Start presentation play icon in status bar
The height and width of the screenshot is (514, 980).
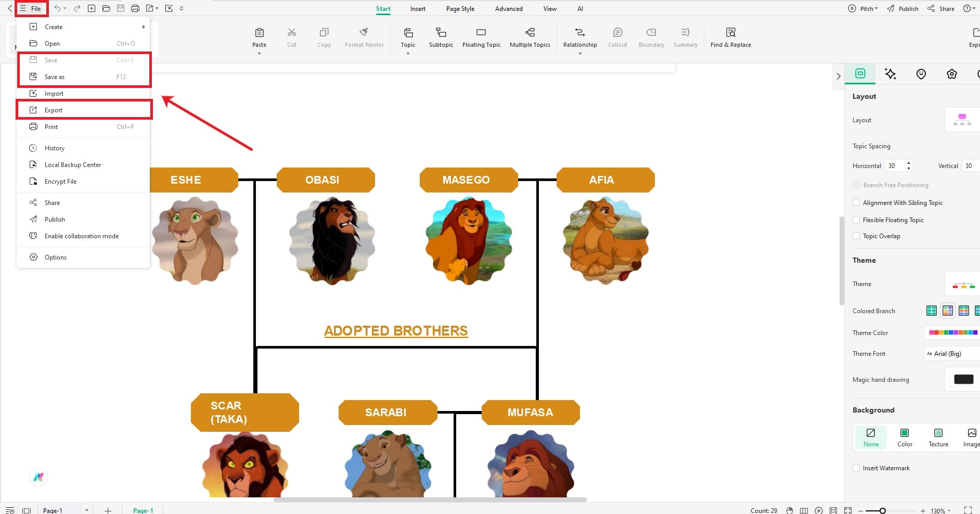click(x=819, y=510)
